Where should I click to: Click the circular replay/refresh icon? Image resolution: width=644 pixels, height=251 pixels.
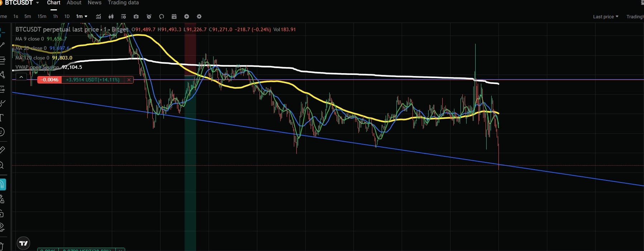[x=162, y=16]
